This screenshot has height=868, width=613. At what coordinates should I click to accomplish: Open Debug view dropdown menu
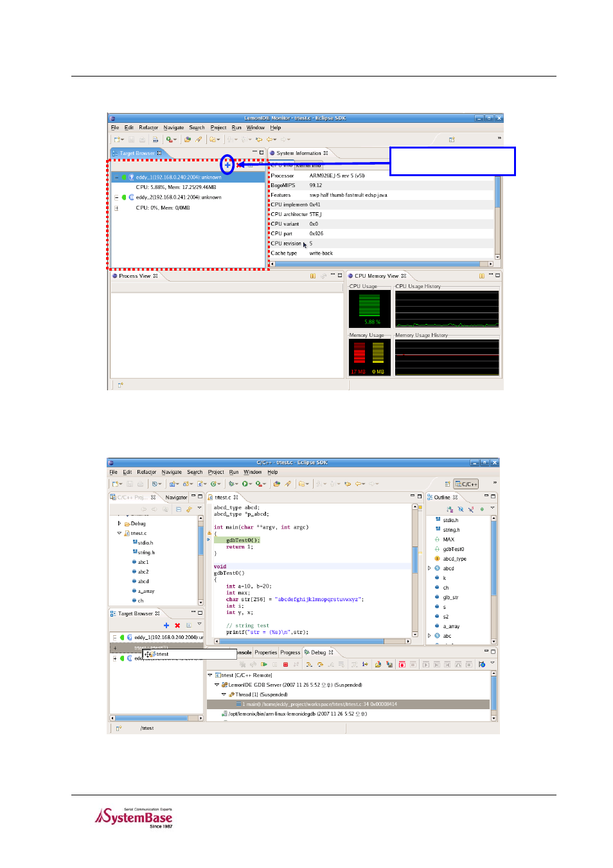pyautogui.click(x=493, y=664)
